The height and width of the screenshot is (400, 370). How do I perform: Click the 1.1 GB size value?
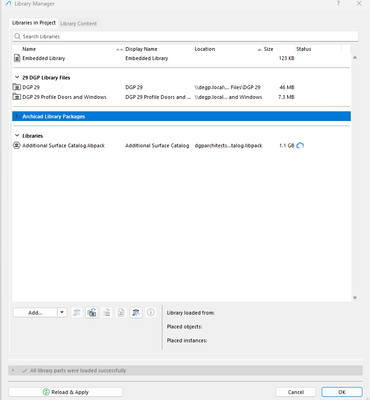tap(287, 145)
